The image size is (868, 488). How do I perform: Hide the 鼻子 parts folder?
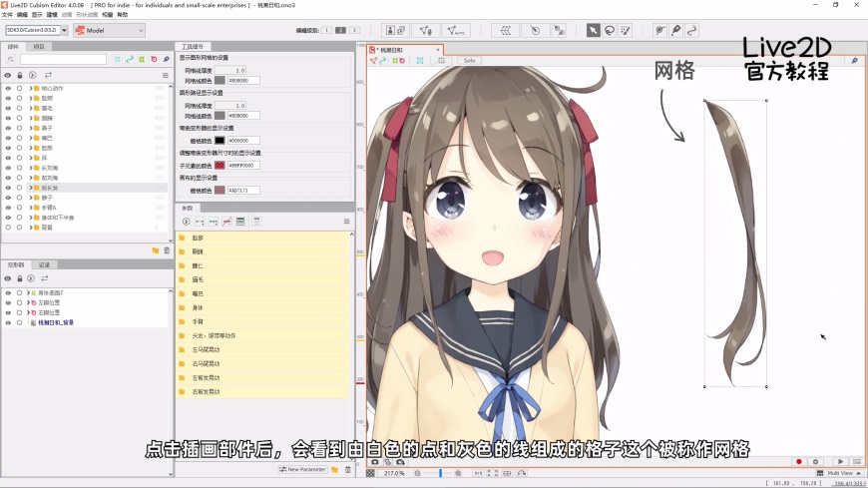[x=8, y=128]
